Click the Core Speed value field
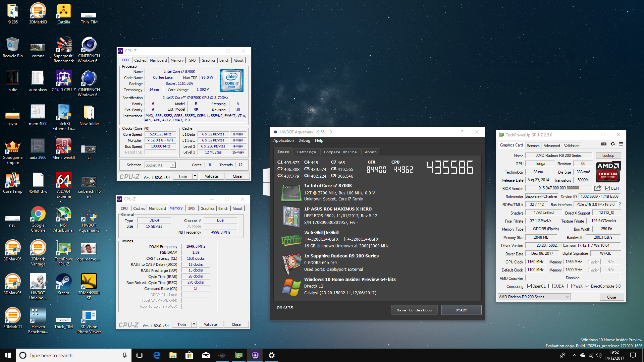Image resolution: width=644 pixels, height=362 pixels. 160,134
